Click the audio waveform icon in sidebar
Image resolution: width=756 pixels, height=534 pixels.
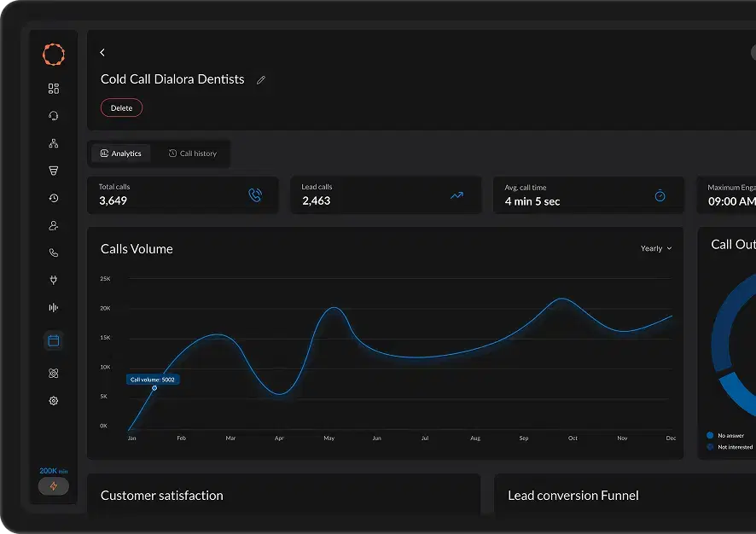54,308
